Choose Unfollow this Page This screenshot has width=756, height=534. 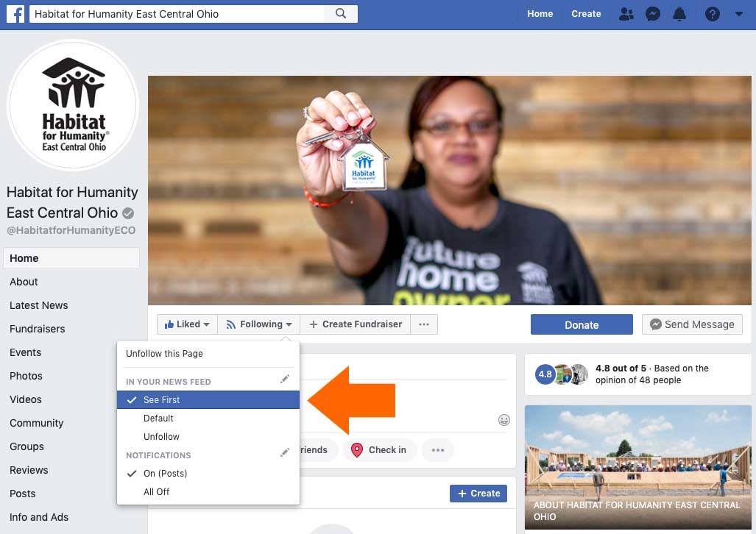click(208, 354)
